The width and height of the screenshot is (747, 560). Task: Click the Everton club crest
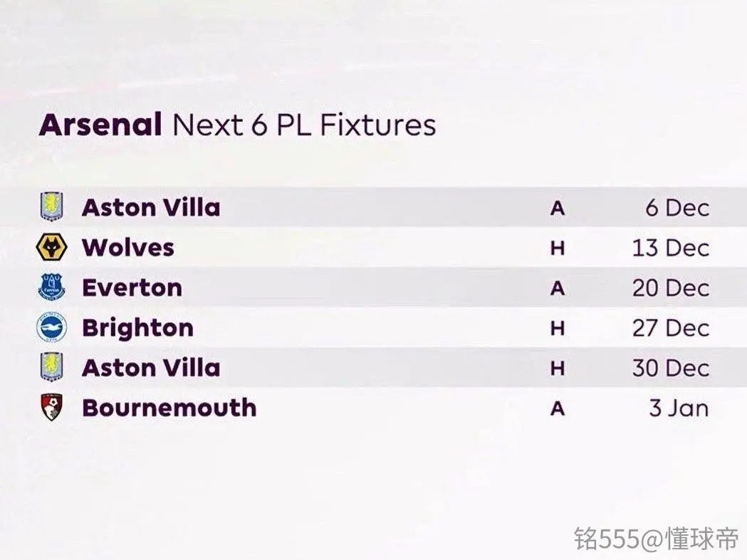click(52, 287)
